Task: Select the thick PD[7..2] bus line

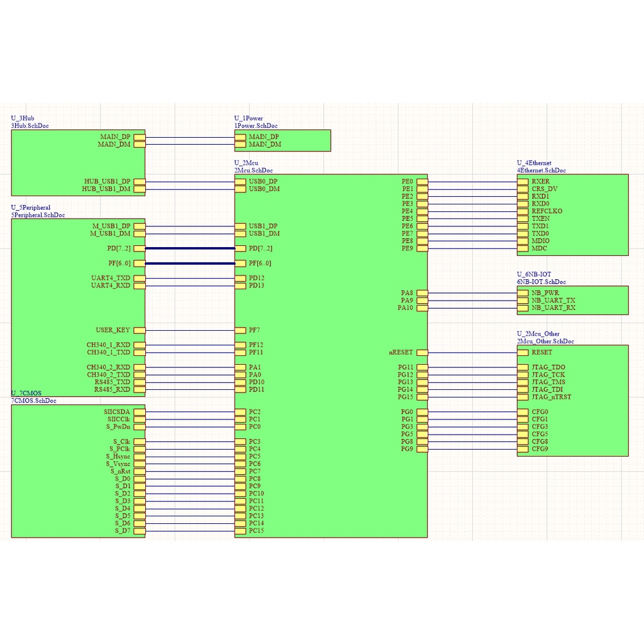Action: tap(190, 248)
